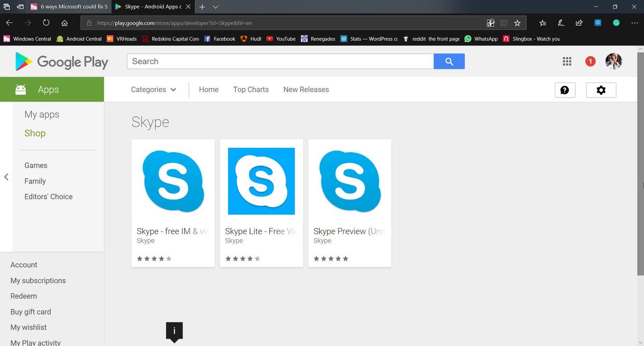This screenshot has height=346, width=644.
Task: Open Google Play help question mark icon
Action: click(x=565, y=90)
